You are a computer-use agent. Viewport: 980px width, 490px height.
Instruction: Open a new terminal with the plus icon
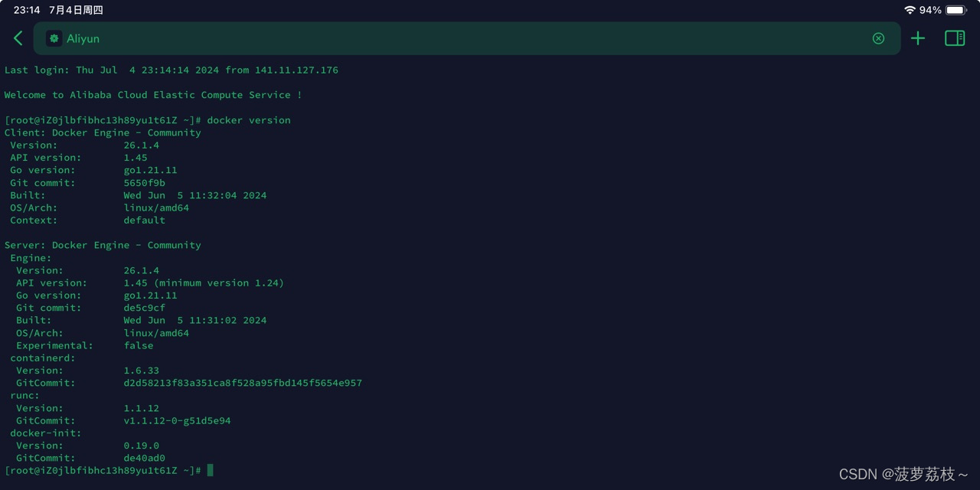click(917, 38)
